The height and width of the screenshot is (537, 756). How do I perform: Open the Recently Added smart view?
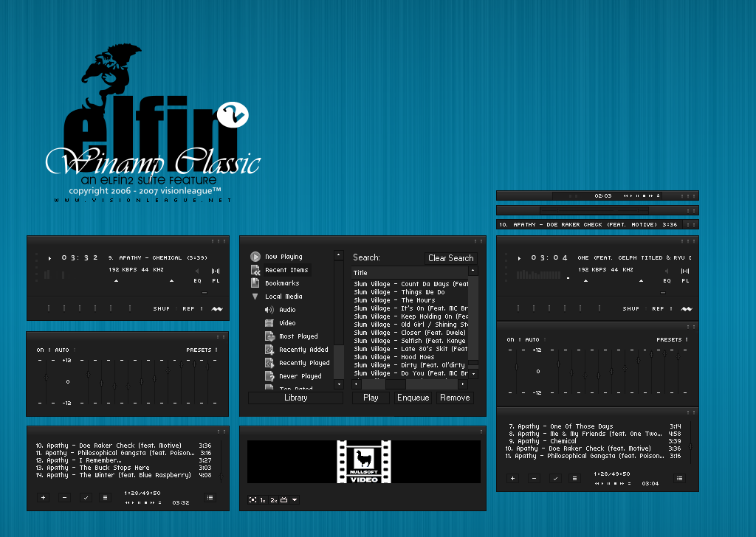(297, 350)
